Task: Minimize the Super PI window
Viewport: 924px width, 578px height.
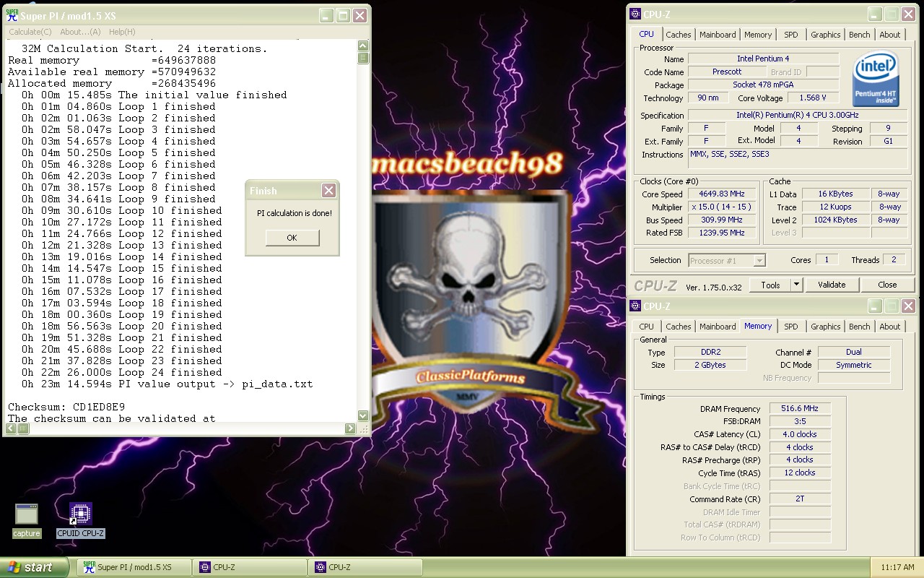Action: click(x=327, y=15)
